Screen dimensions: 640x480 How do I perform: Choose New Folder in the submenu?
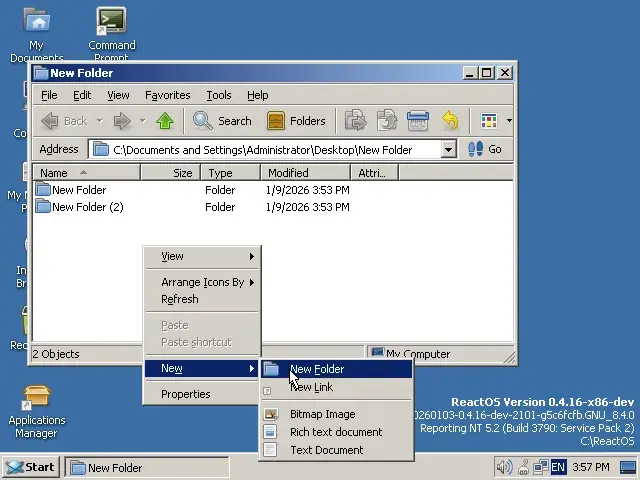click(x=317, y=369)
